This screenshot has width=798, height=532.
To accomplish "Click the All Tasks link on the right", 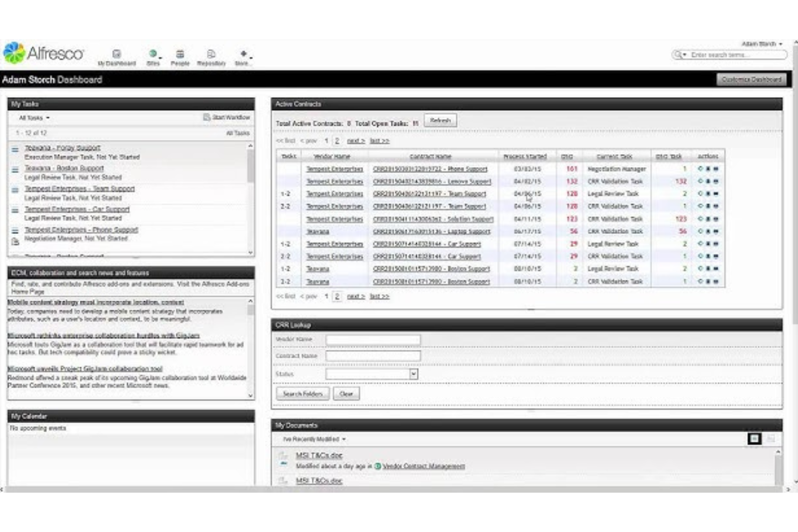I will [x=238, y=133].
